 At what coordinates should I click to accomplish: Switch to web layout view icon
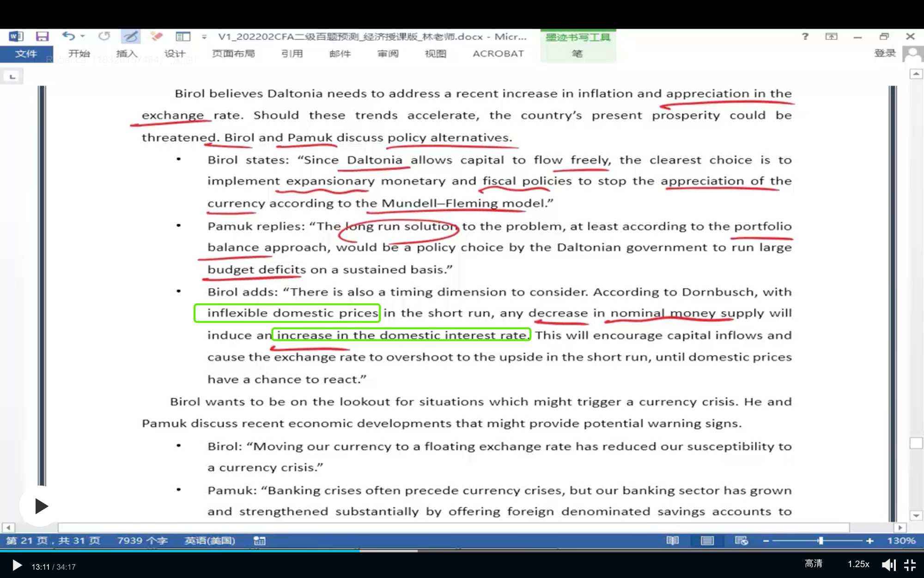click(x=741, y=541)
